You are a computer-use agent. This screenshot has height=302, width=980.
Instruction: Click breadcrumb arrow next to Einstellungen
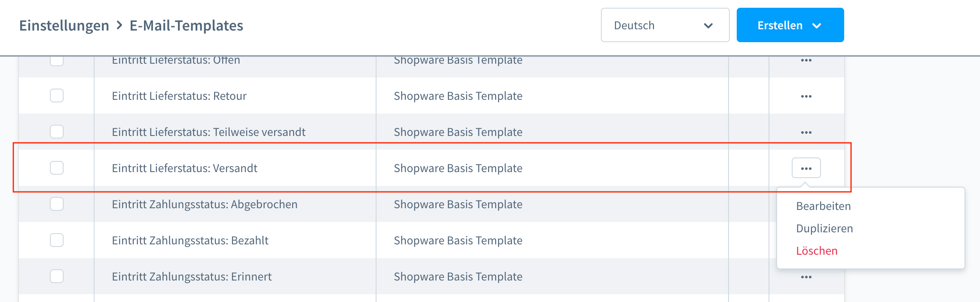coord(119,25)
